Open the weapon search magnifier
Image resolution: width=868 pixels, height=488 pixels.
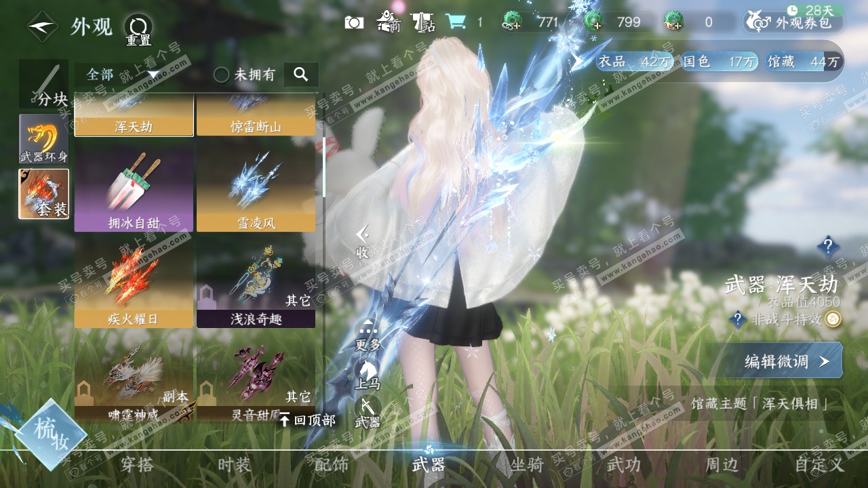coord(301,75)
